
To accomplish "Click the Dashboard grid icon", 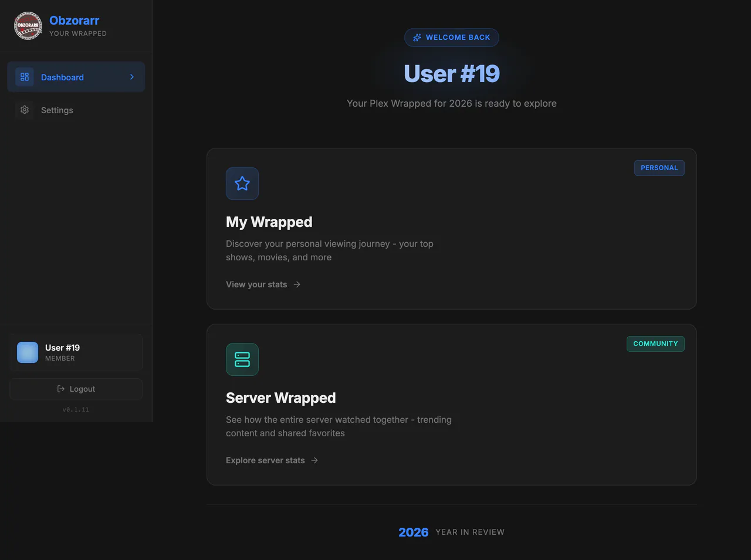I will tap(25, 77).
